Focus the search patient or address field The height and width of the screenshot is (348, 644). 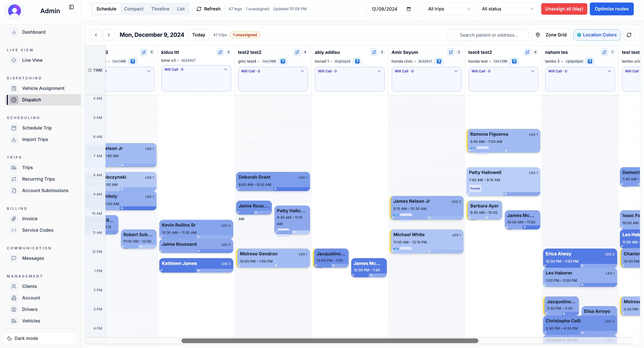[487, 35]
